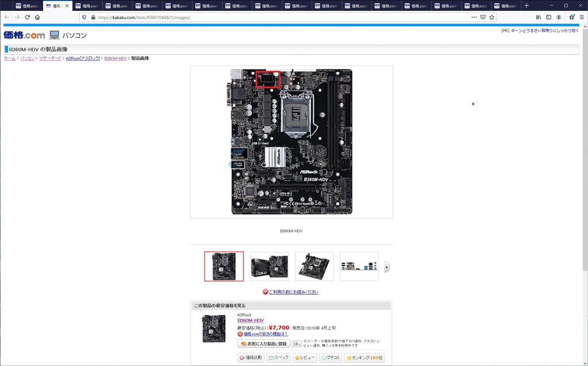Click お気に入り製品に登録 button

click(x=264, y=344)
